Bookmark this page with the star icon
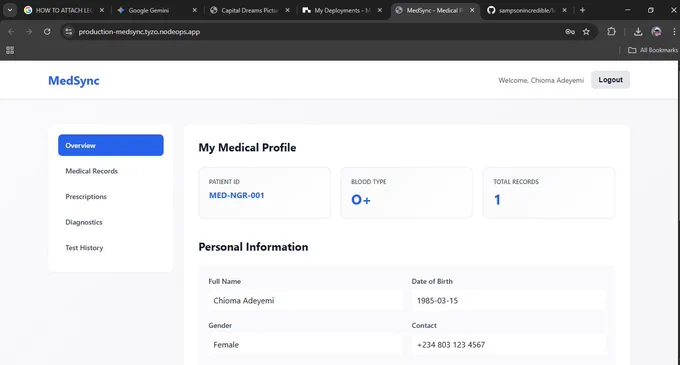Viewport: 680px width, 365px height. click(586, 32)
